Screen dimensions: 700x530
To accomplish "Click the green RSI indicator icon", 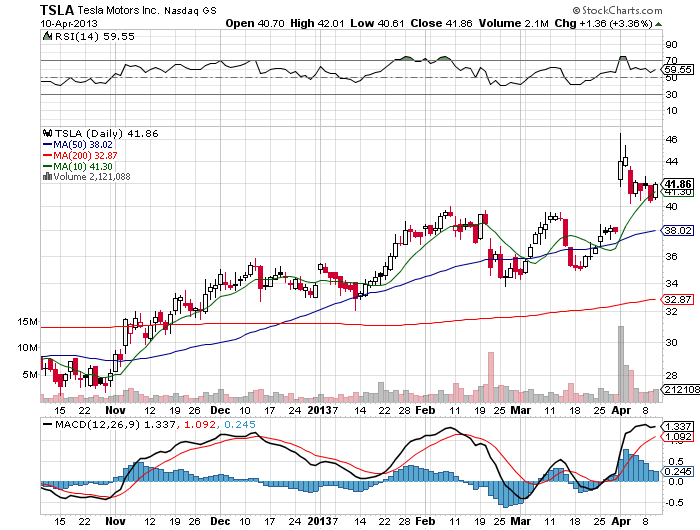I will 47,36.
